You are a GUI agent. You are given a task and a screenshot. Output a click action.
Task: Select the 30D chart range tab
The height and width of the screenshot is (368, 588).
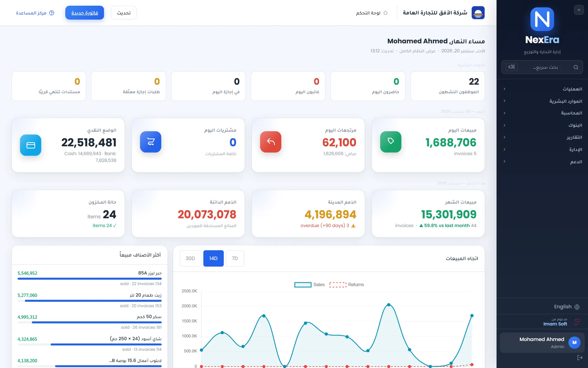point(190,258)
